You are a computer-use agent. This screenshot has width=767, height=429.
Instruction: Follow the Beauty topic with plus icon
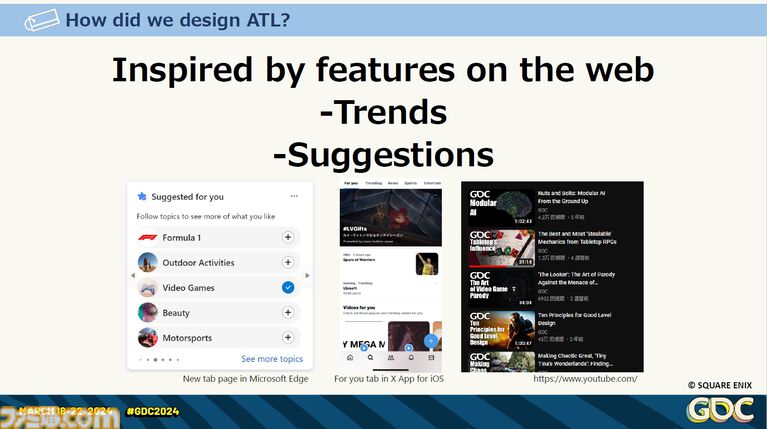point(288,313)
